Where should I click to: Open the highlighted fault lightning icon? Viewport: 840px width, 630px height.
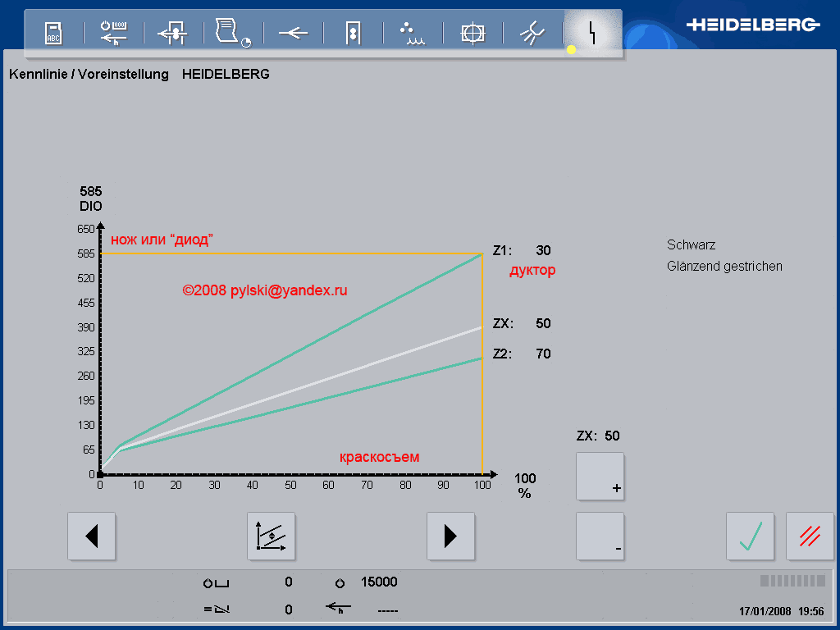[x=592, y=33]
